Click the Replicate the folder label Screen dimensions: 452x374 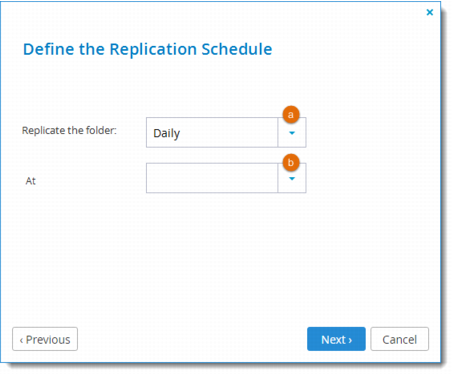coord(69,130)
